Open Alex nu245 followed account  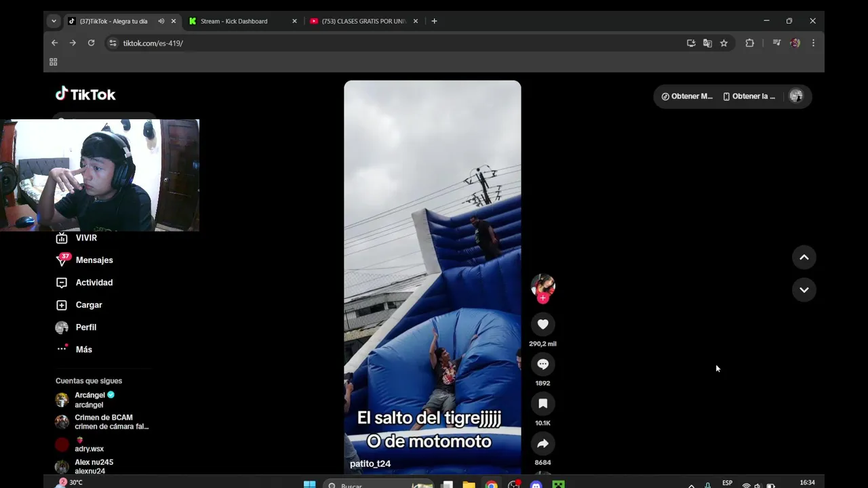[x=85, y=466]
